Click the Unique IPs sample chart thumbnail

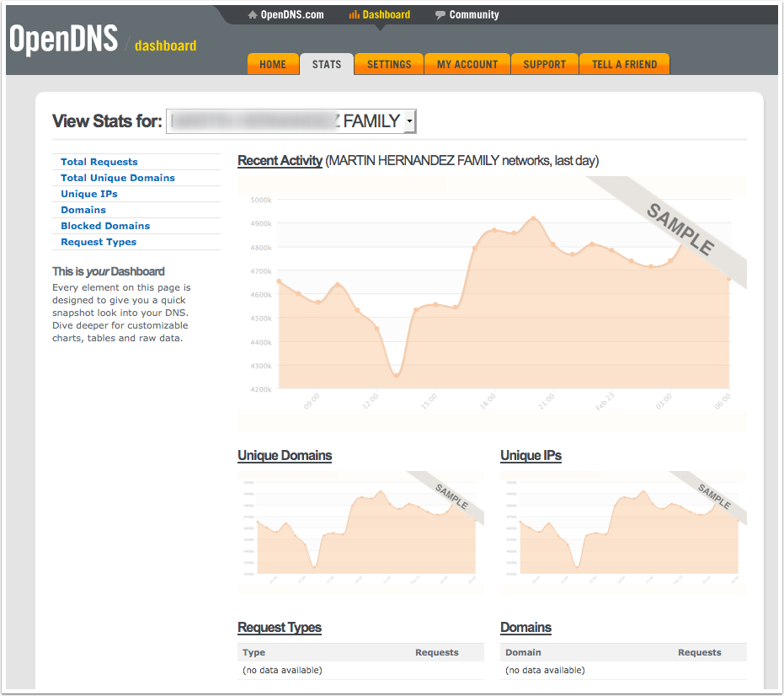click(x=623, y=533)
